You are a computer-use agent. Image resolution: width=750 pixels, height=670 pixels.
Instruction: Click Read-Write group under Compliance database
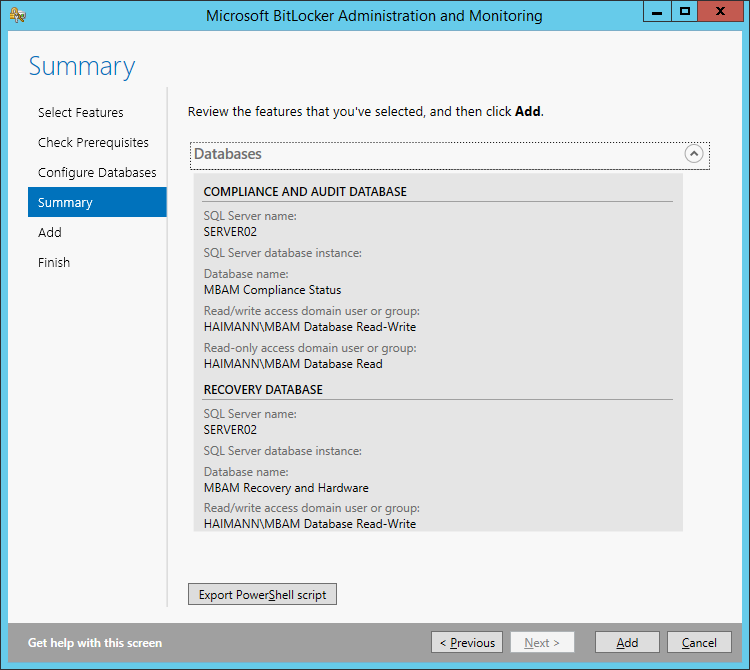pyautogui.click(x=309, y=327)
